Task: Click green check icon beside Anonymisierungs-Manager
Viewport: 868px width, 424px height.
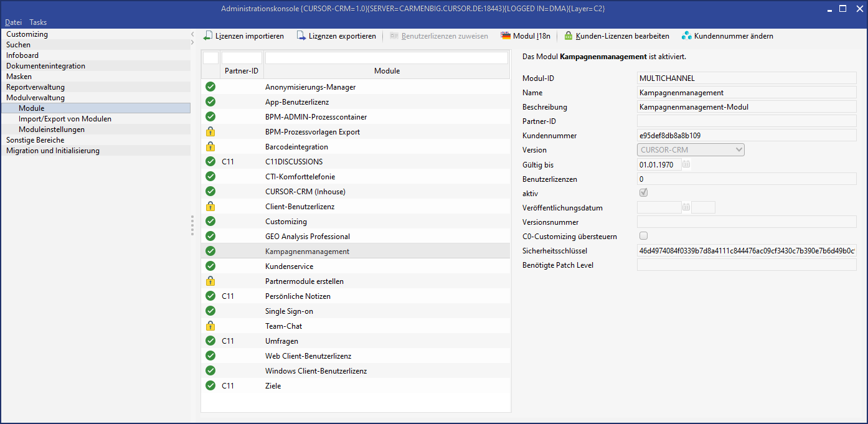Action: [x=210, y=87]
